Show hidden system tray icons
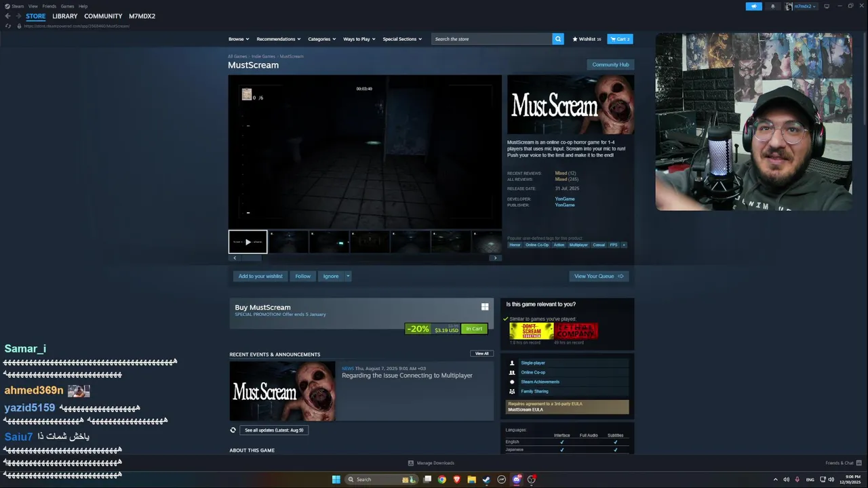 [776, 479]
